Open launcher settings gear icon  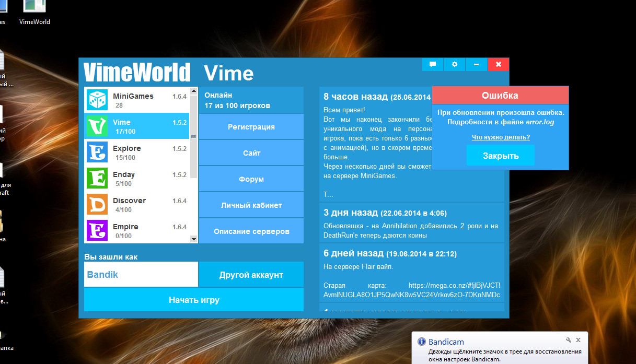[x=455, y=64]
